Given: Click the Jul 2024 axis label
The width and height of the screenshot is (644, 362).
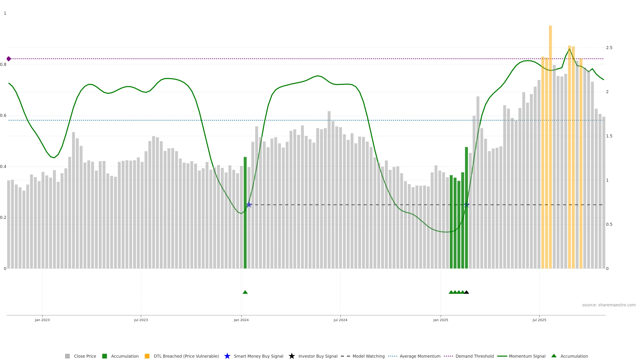Looking at the screenshot, I should click(x=340, y=320).
